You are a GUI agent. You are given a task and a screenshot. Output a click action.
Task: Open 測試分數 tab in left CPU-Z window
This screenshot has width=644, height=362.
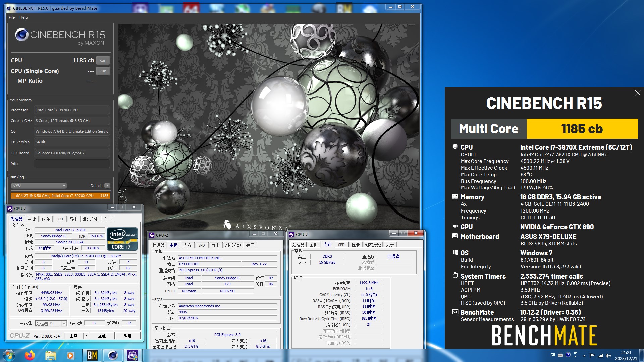click(91, 219)
